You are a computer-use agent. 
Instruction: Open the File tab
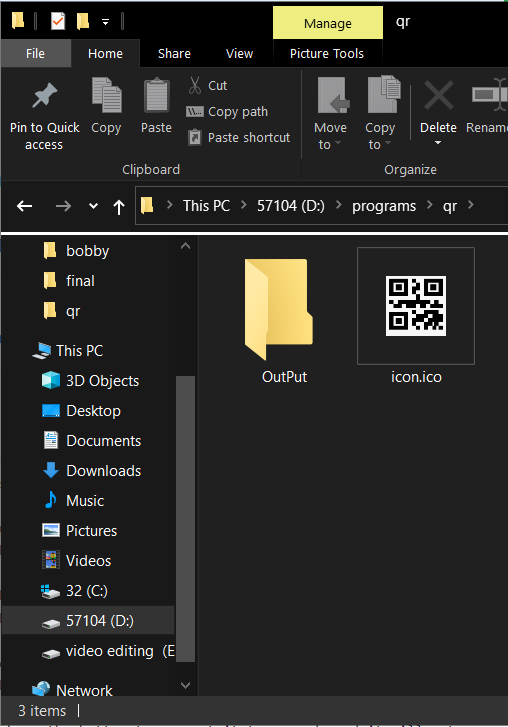coord(35,54)
